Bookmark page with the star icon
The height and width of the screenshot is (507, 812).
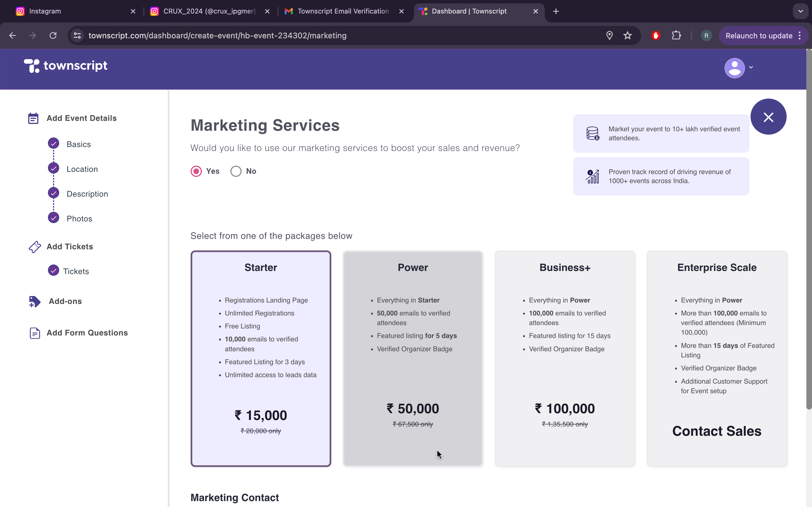[x=627, y=35]
